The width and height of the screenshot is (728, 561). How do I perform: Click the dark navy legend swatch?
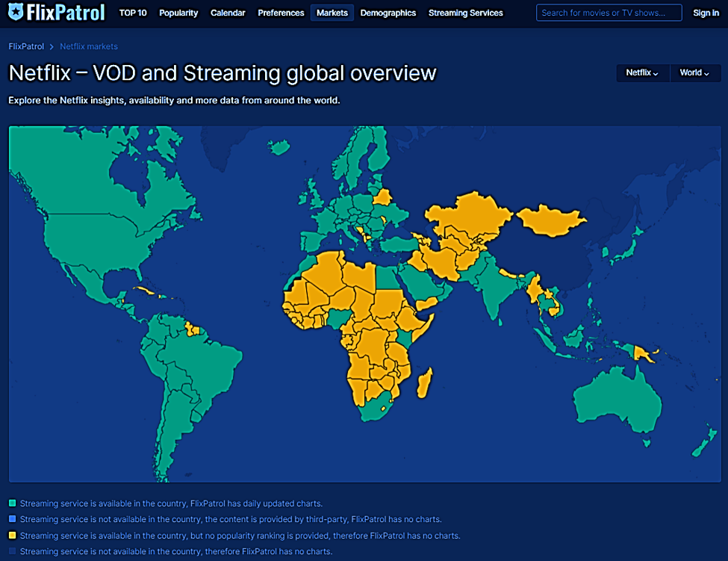point(13,551)
